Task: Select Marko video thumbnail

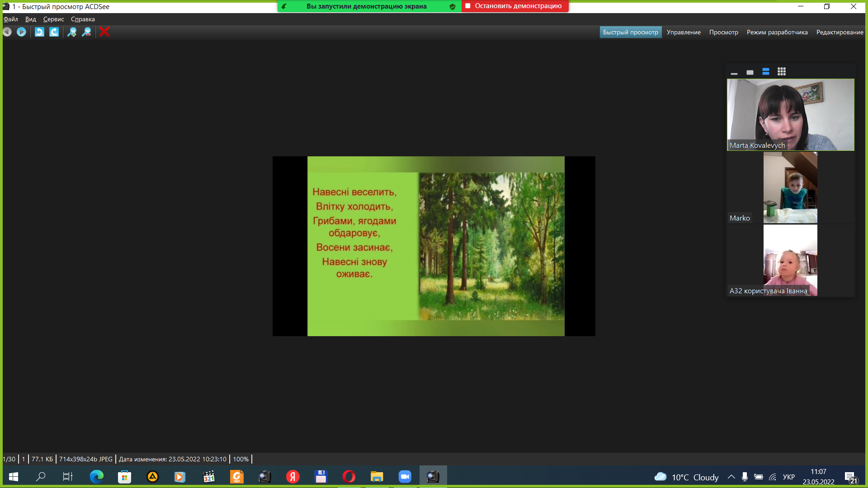Action: (x=791, y=188)
